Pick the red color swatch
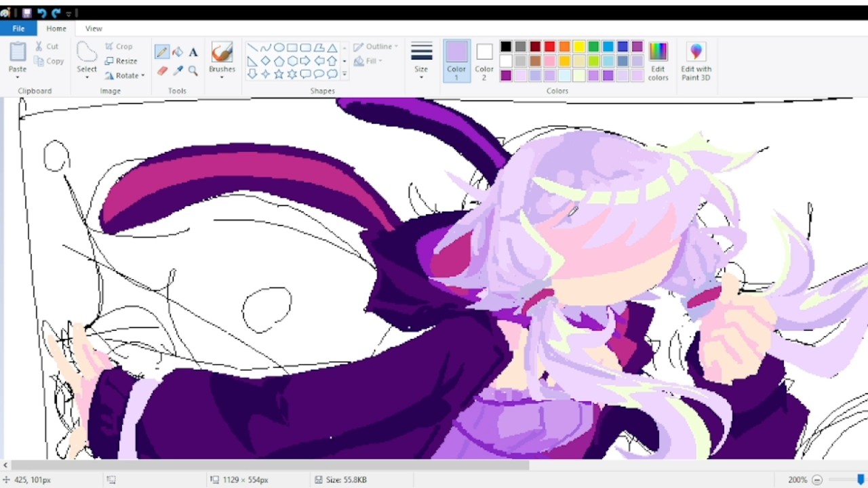 point(550,47)
